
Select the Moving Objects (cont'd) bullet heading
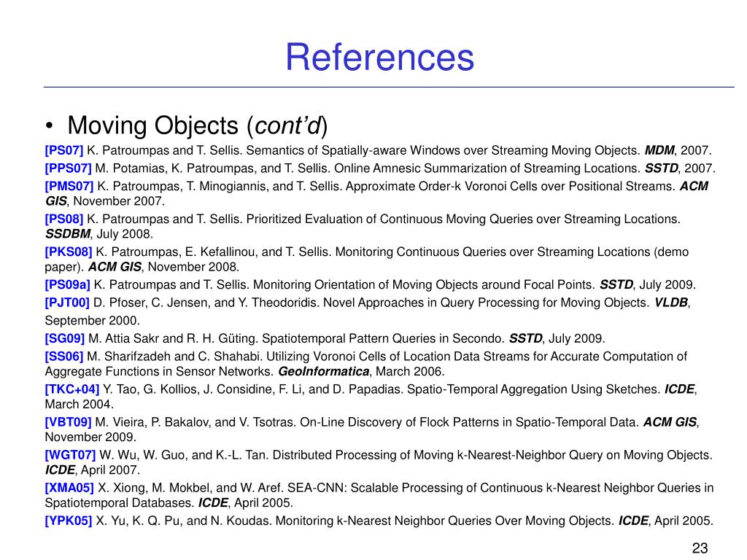click(197, 125)
